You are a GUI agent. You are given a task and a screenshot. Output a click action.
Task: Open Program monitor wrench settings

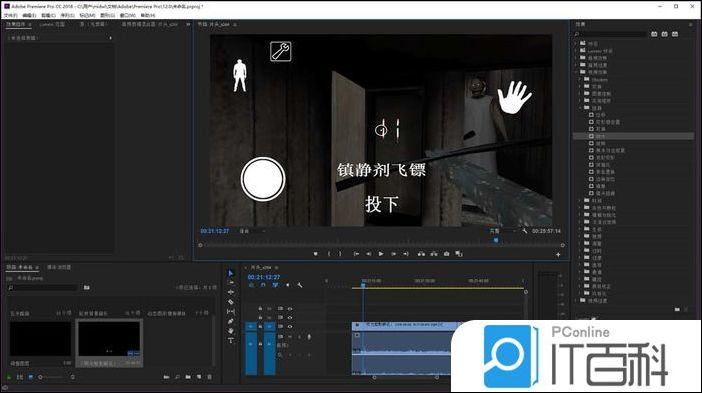point(524,231)
